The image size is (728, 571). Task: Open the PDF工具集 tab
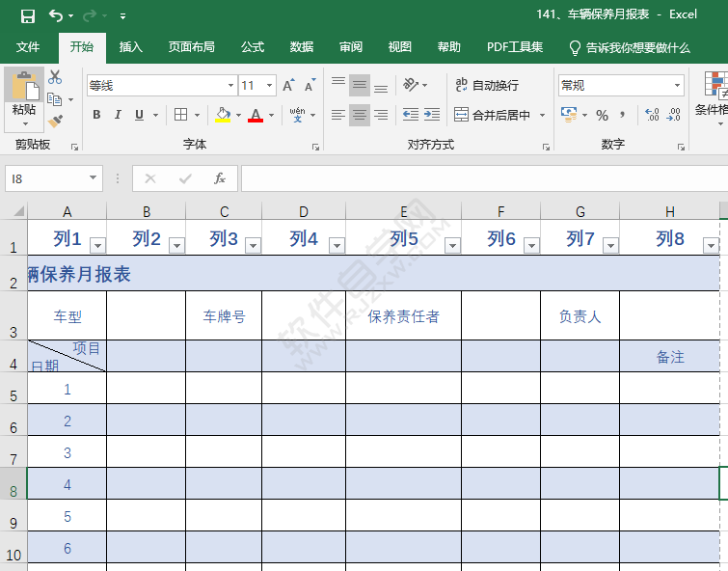pyautogui.click(x=515, y=47)
